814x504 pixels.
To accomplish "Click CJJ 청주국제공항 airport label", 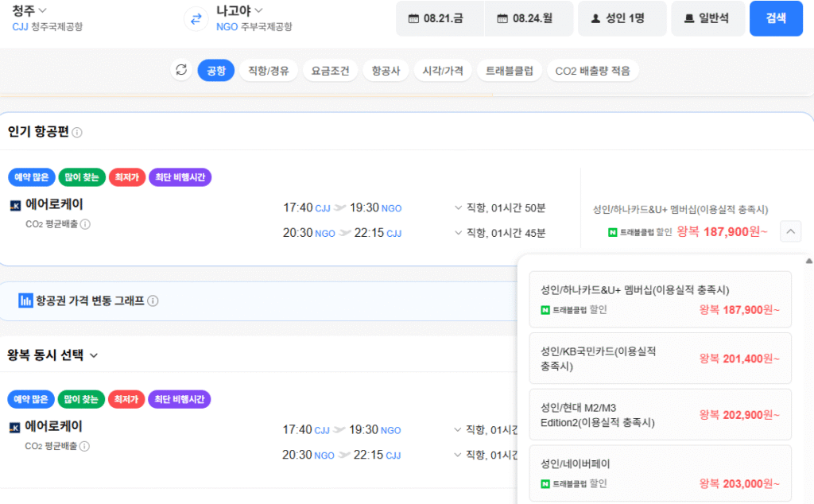I will pos(47,27).
